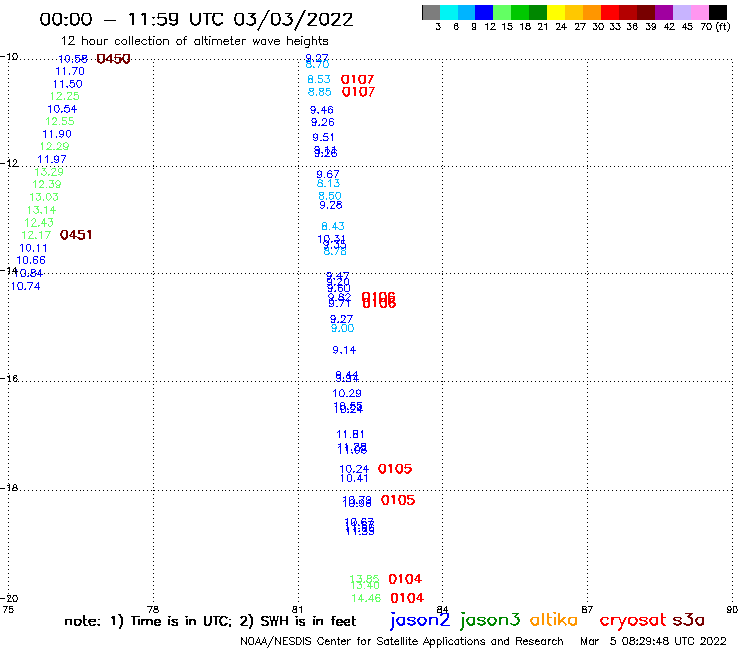Click the wave height value '9.46'

321,110
